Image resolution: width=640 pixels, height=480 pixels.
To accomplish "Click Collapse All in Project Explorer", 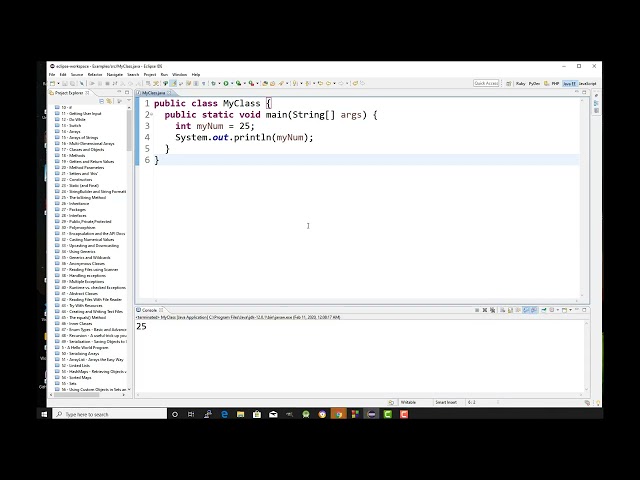I will pos(102,101).
